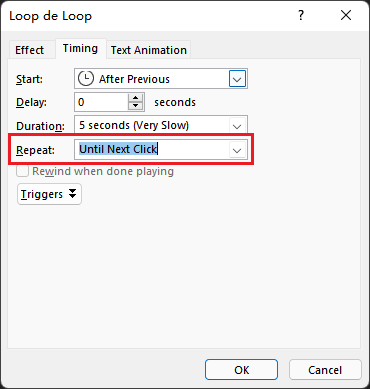Increase Delay with the up spinner arrow
Screen dimensions: 370x389
coord(135,98)
